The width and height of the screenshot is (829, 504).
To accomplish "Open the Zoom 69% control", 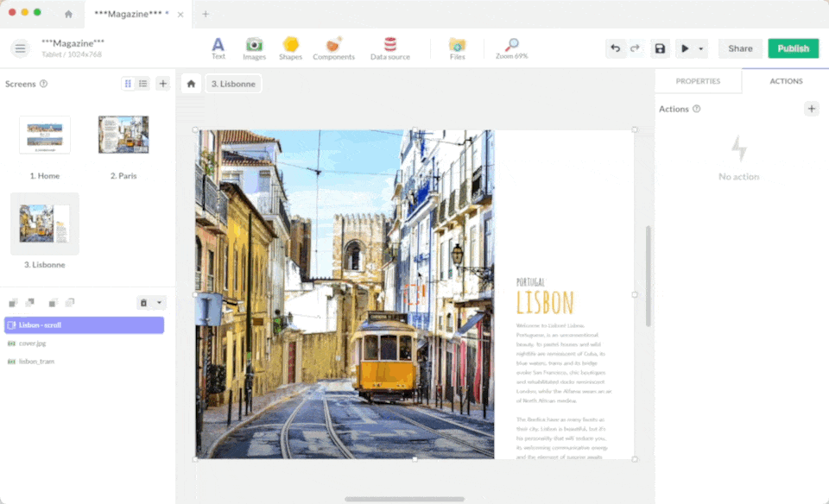I will [x=511, y=48].
